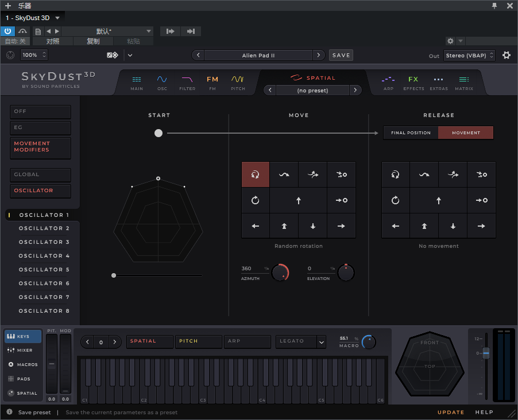518x420 pixels.
Task: Open Out Stereo (VBAP) format selector
Action: (x=469, y=56)
